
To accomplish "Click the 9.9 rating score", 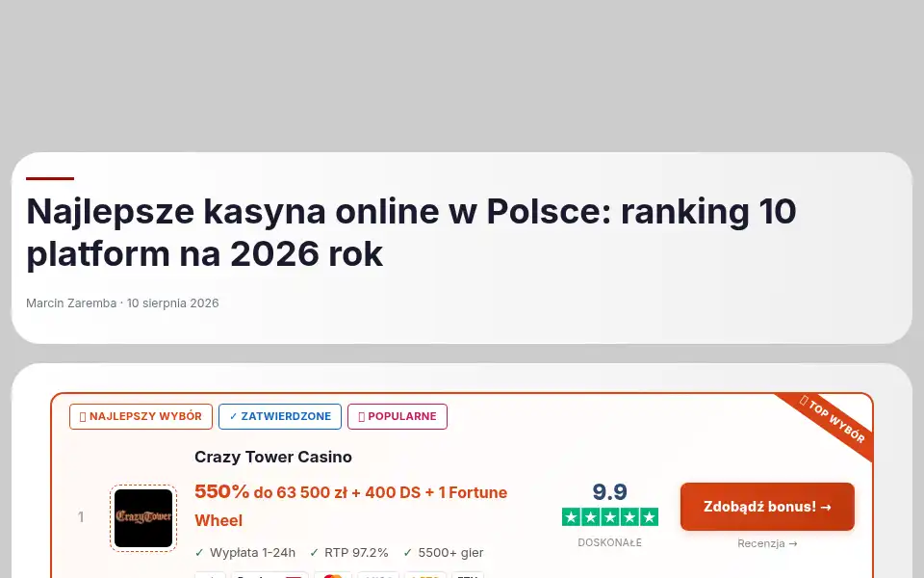I will click(x=610, y=492).
